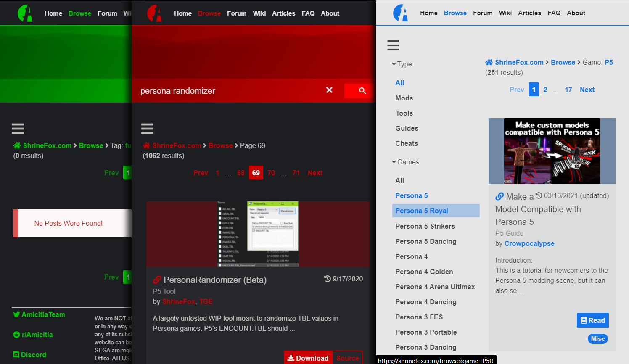Open the PersonaRandomizer (Beta) title
The width and height of the screenshot is (629, 364).
(215, 280)
